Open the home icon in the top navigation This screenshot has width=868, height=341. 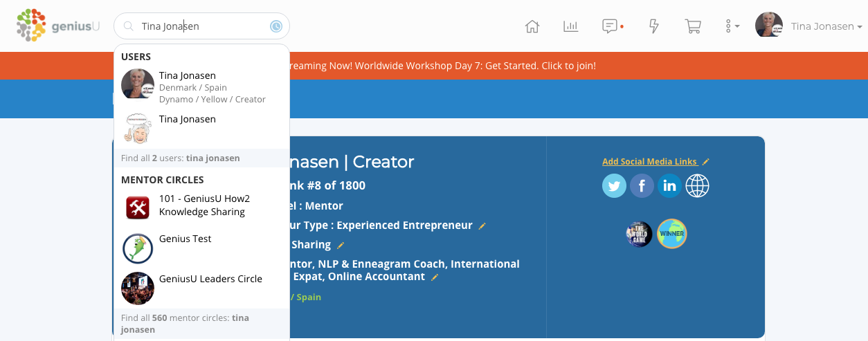pos(532,26)
